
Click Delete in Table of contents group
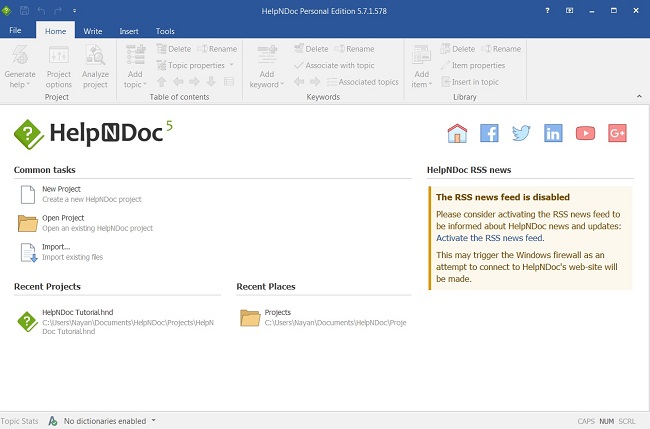click(x=174, y=49)
